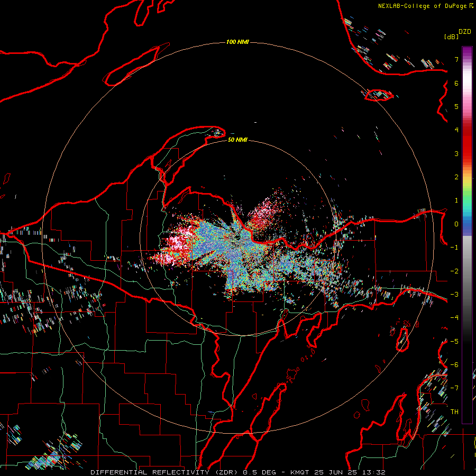Click the -2 value on color scale
Viewport: 476px width, 476px height.
pyautogui.click(x=454, y=271)
